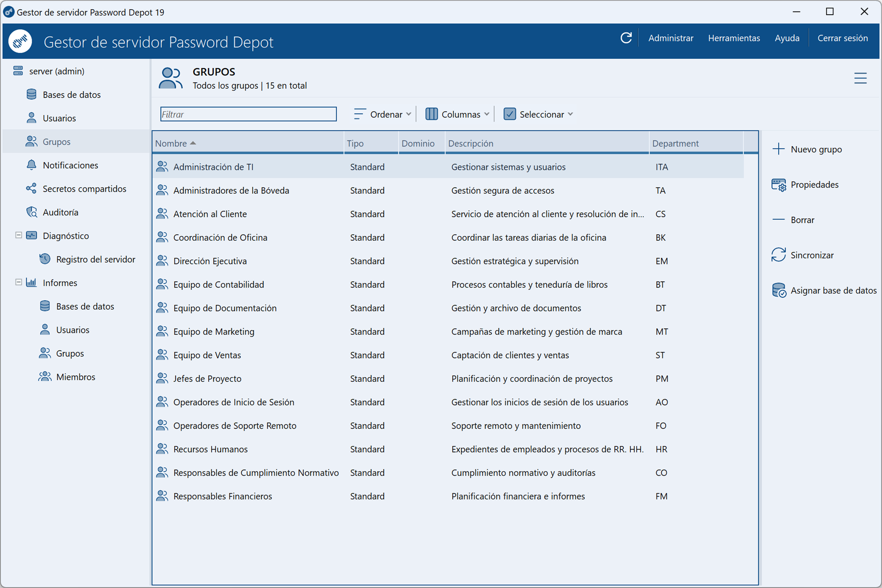Sort by the Department column header
The image size is (882, 588).
696,143
